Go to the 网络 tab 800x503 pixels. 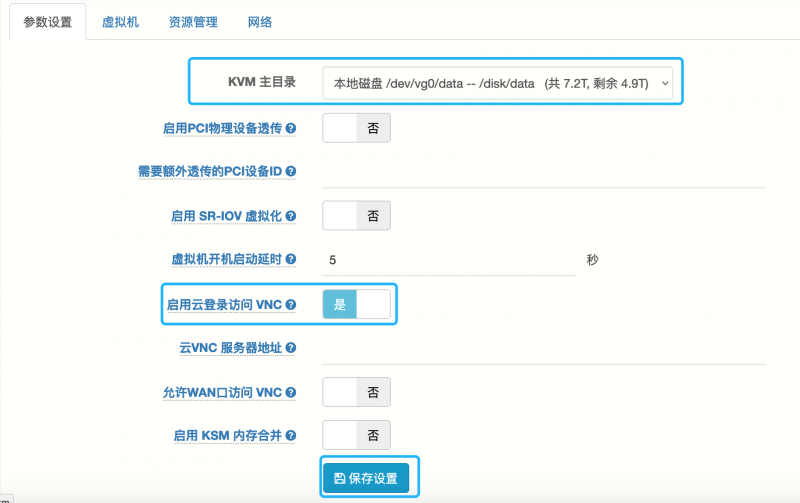point(260,22)
